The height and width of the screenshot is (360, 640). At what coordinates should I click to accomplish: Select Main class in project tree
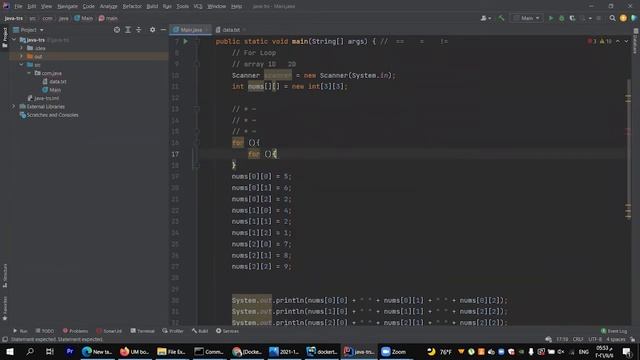[51, 90]
